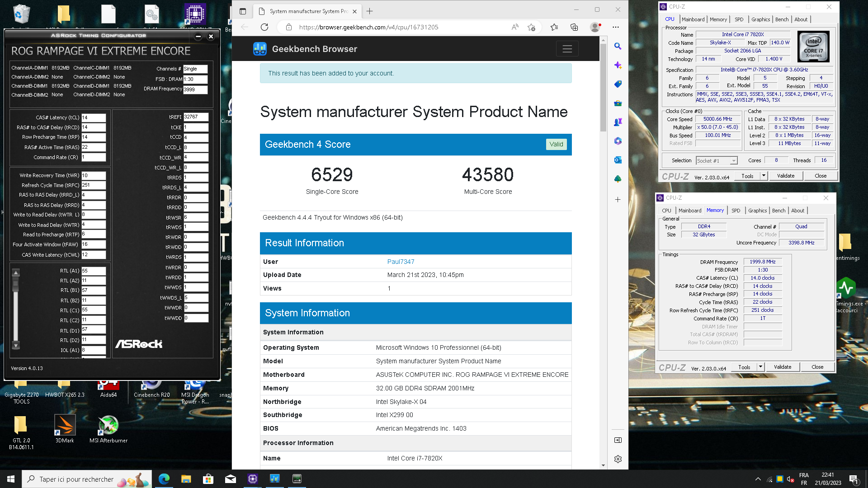Open Edge Favorites list icon
The width and height of the screenshot is (868, 488).
554,27
